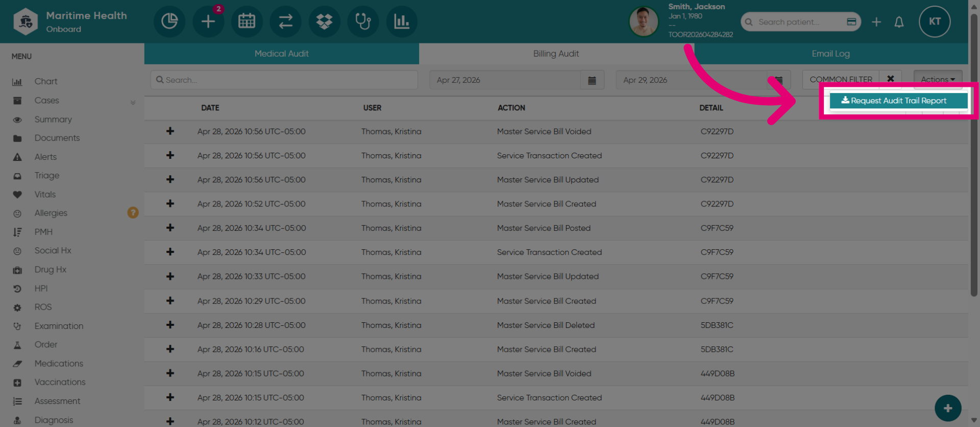
Task: Expand the Master Service Bill Created 10:16 row
Action: point(170,349)
